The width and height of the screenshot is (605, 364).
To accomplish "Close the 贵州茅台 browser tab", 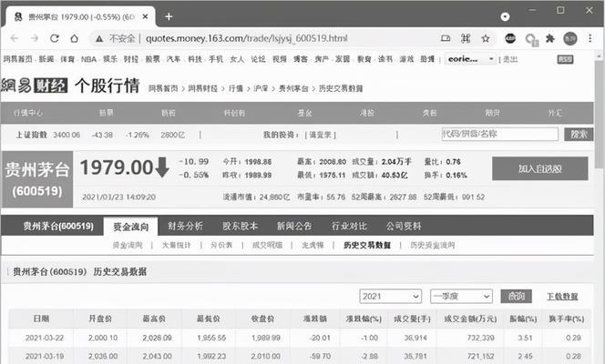I will [145, 16].
